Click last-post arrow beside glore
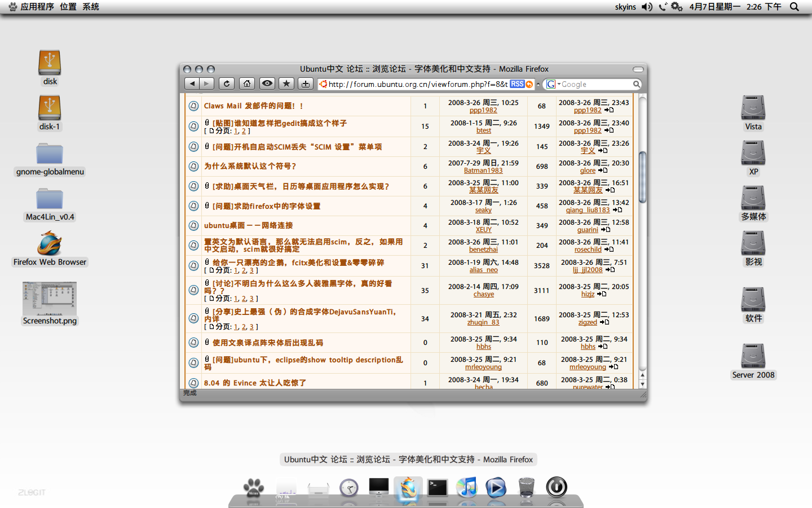The width and height of the screenshot is (812, 508). click(x=603, y=170)
